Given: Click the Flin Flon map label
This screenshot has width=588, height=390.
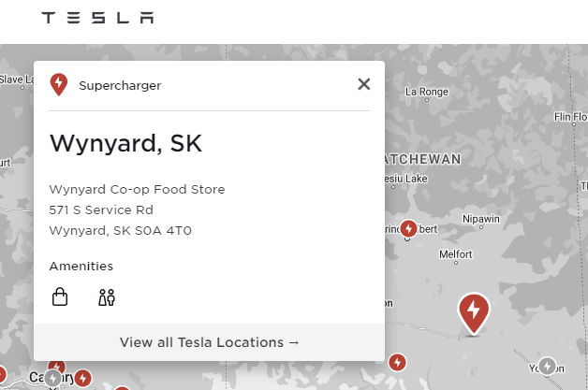Looking at the screenshot, I should point(570,117).
